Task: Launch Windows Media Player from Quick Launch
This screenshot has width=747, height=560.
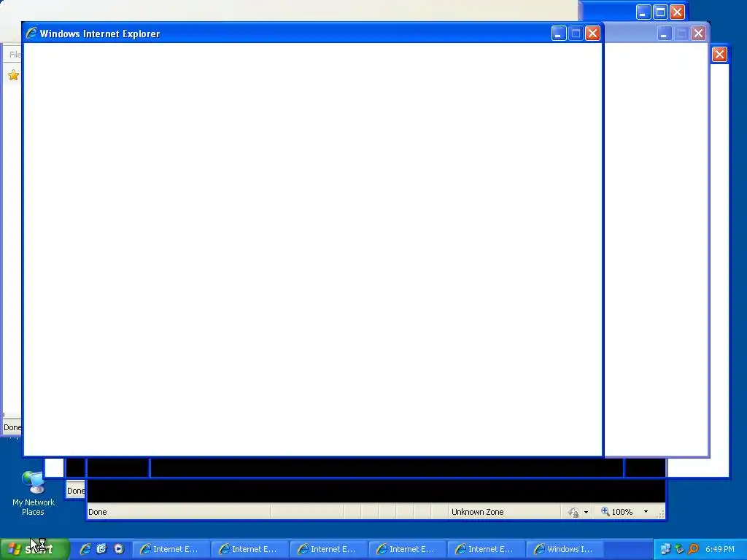Action: click(119, 549)
